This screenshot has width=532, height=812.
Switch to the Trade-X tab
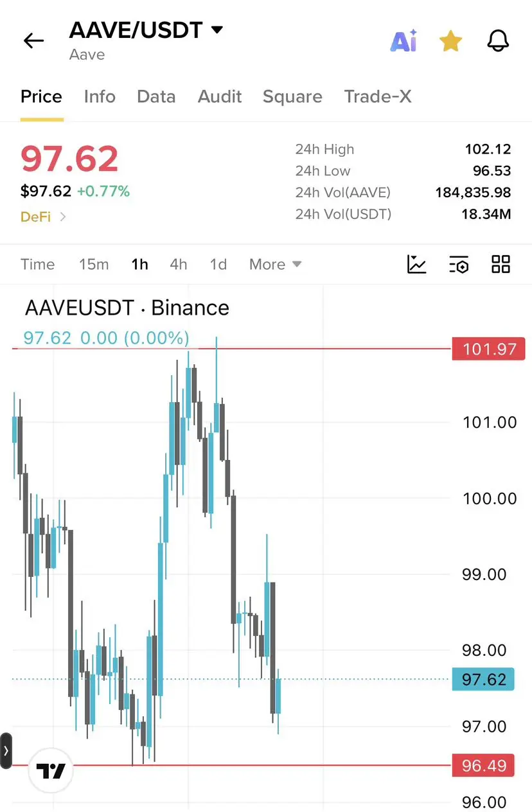pyautogui.click(x=378, y=96)
